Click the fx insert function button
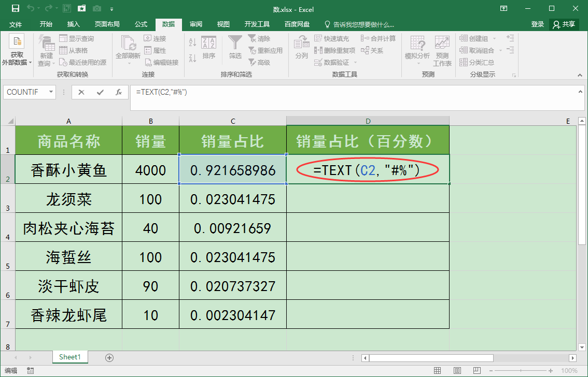 click(x=119, y=92)
